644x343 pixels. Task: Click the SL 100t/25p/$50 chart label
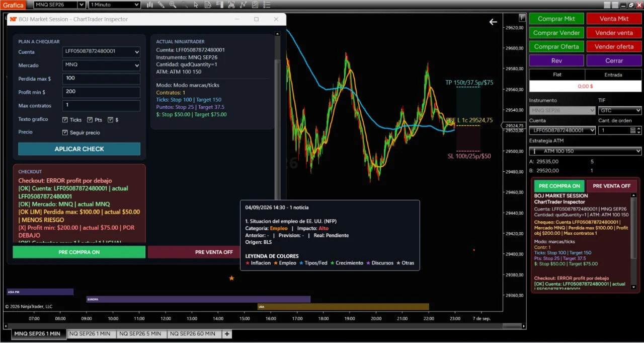(469, 156)
